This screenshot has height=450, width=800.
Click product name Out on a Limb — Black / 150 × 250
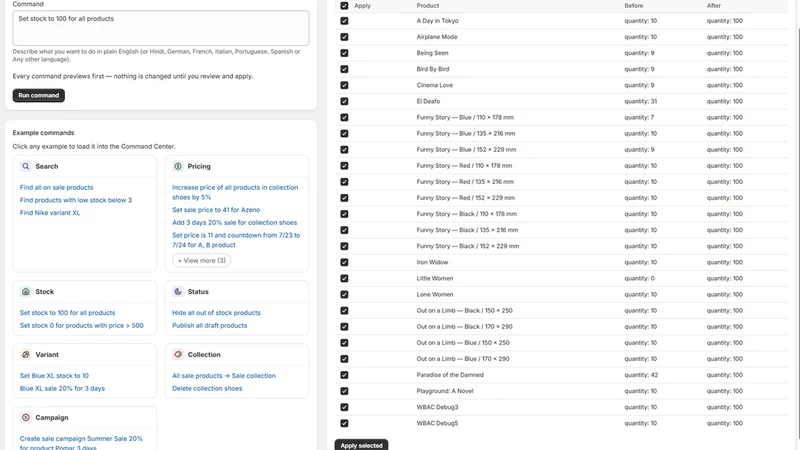(464, 311)
